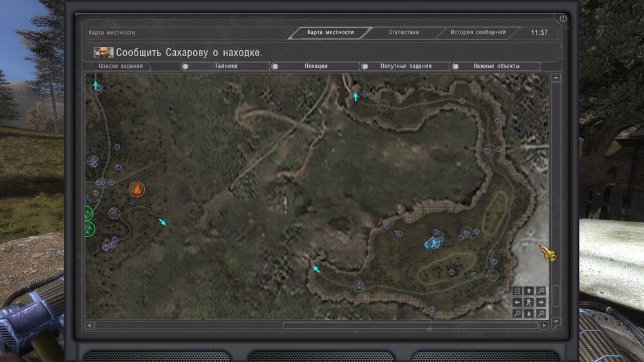Click the horizontal scrollbar thumb under the map

tap(410, 325)
